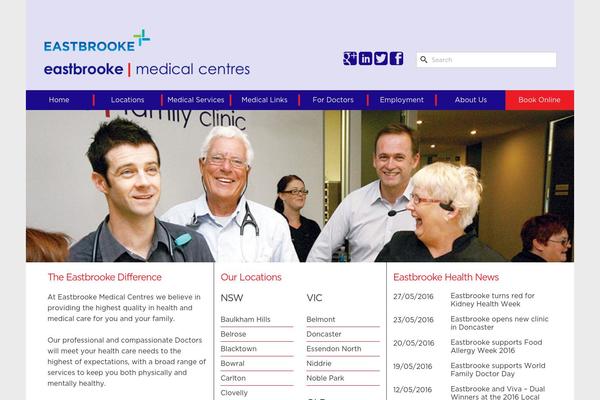Open the Twitter social icon
Image resolution: width=600 pixels, height=400 pixels.
pyautogui.click(x=381, y=59)
